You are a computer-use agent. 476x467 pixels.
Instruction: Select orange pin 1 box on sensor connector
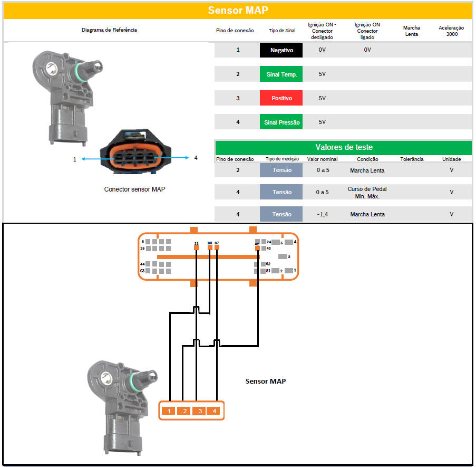[x=169, y=411]
